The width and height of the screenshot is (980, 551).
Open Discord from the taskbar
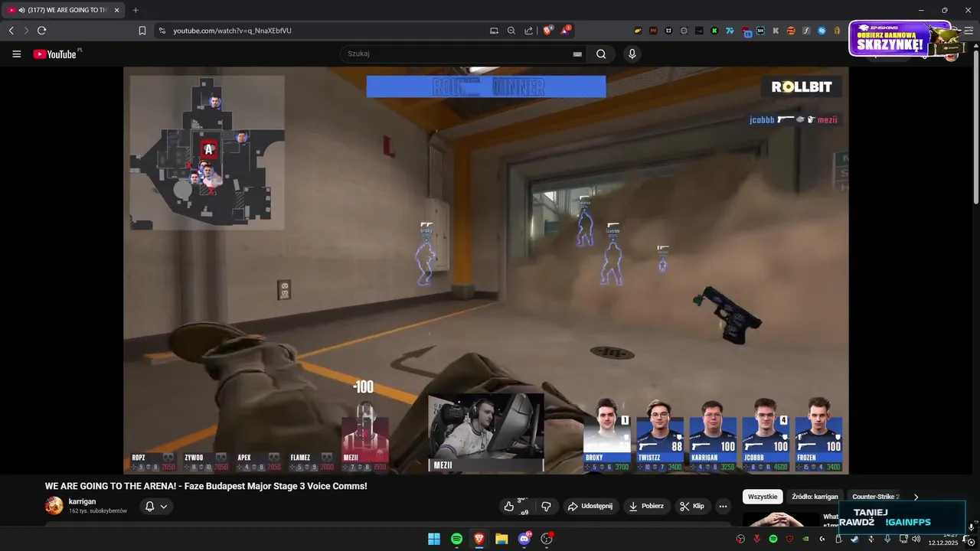pyautogui.click(x=524, y=539)
